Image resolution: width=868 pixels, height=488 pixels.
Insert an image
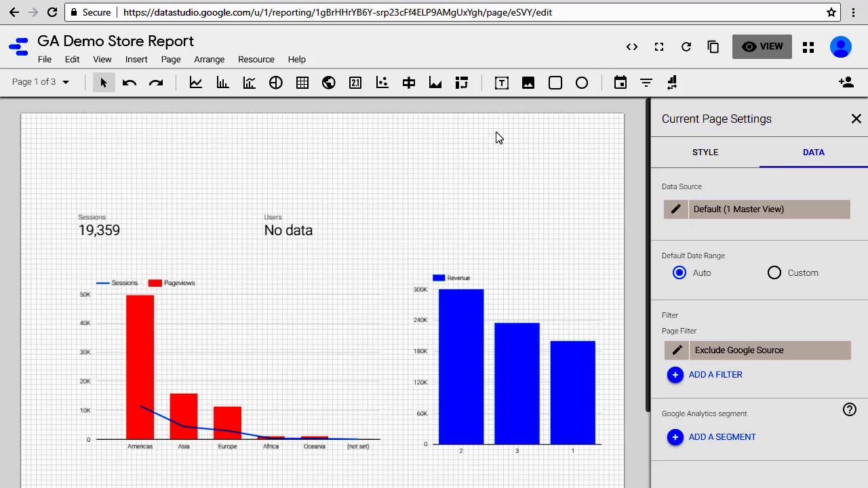[528, 83]
